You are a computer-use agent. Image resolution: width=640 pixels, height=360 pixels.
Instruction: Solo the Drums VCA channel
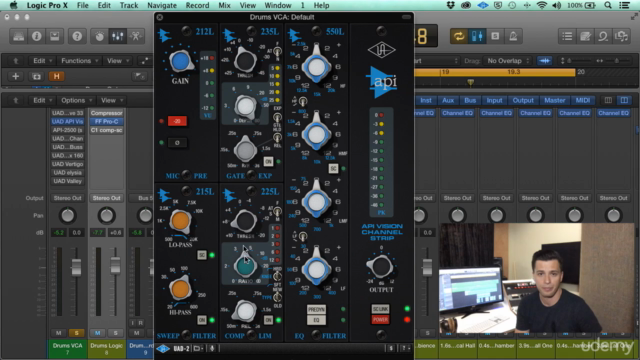pyautogui.click(x=76, y=333)
